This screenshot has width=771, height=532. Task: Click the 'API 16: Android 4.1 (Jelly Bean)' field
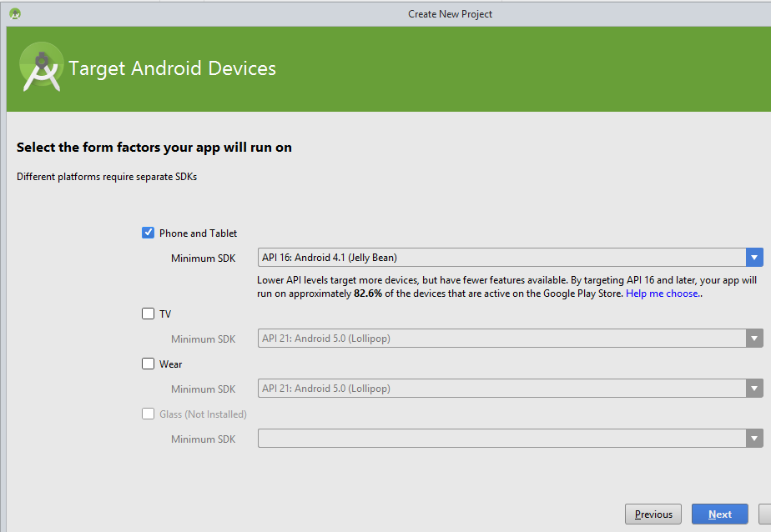(501, 258)
